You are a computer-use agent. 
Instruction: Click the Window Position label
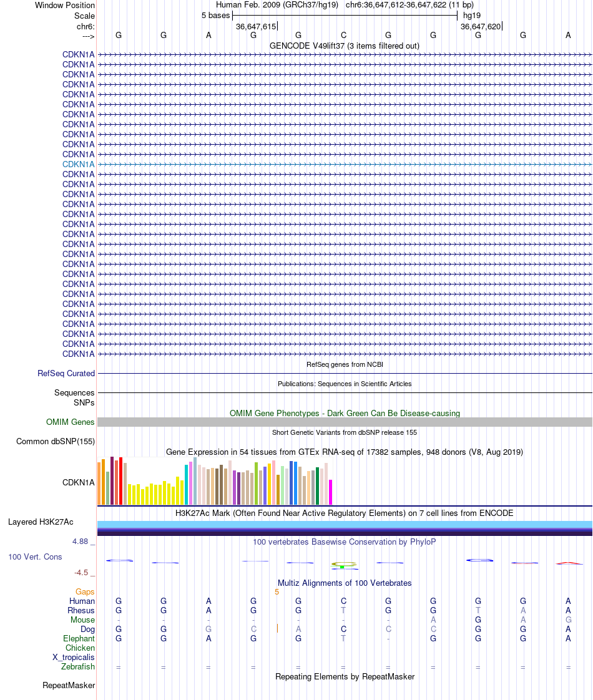click(x=65, y=6)
